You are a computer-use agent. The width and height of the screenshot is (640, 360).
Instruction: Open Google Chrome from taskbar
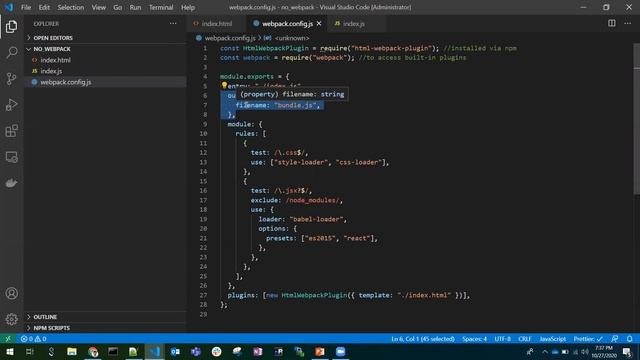(x=93, y=351)
